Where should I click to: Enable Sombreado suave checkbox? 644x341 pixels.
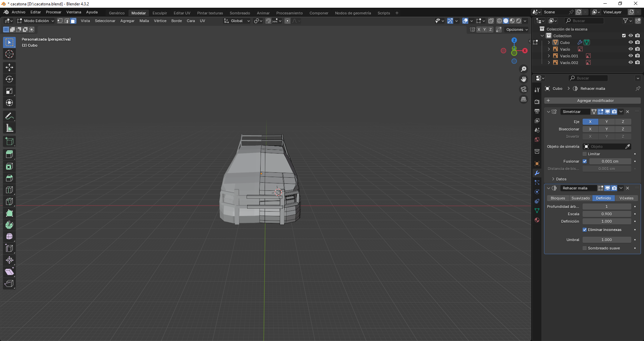click(585, 248)
